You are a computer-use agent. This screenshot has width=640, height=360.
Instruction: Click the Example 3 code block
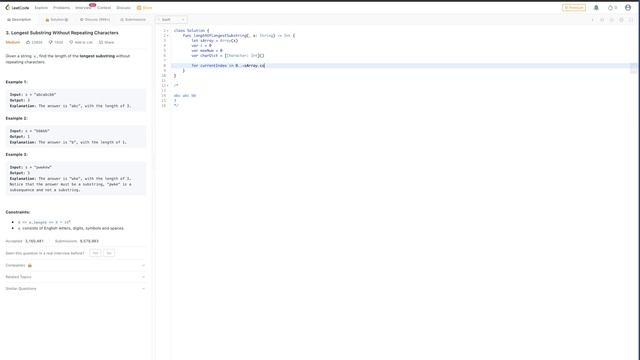coord(76,178)
